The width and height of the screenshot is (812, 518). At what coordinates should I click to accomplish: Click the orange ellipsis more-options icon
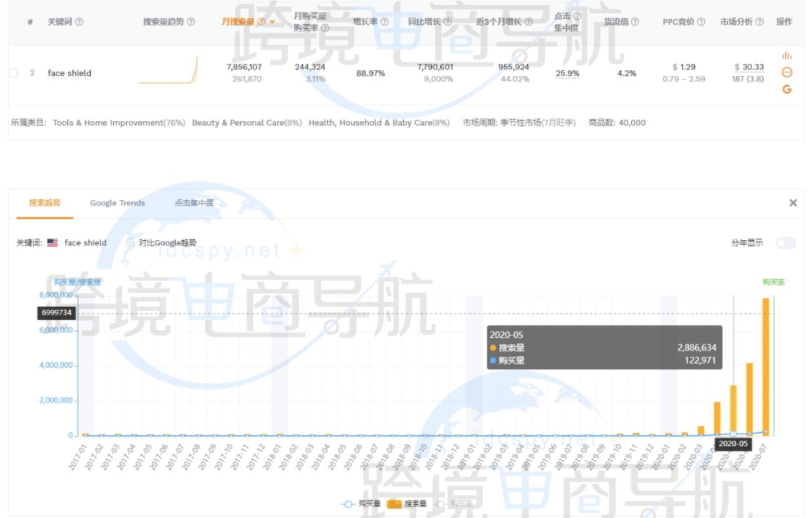[x=787, y=73]
